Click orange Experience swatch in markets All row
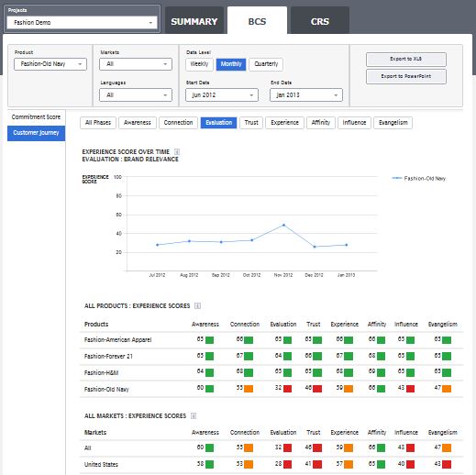This screenshot has width=476, height=475. point(349,447)
